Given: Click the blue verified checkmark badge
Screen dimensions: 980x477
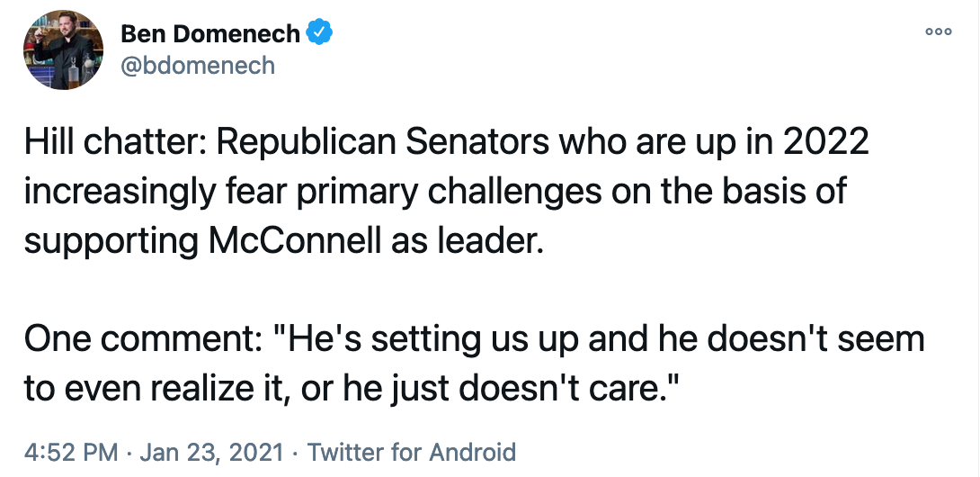Looking at the screenshot, I should click(319, 32).
